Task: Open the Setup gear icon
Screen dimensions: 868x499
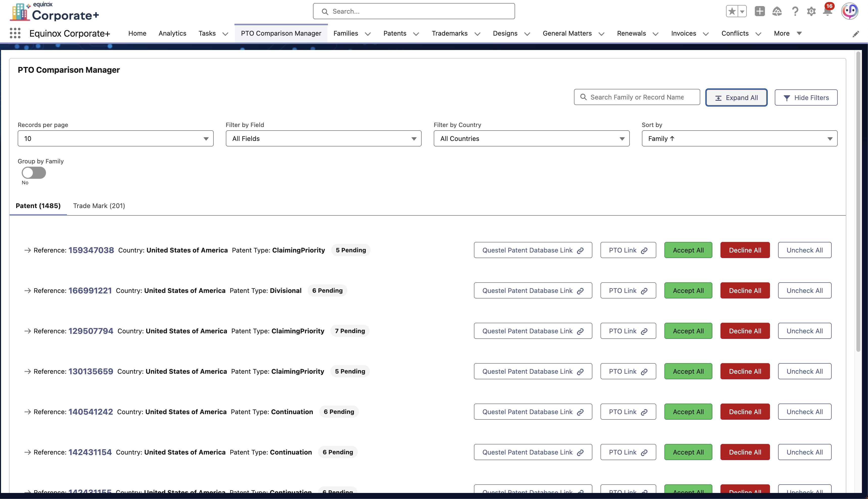Action: [x=811, y=12]
